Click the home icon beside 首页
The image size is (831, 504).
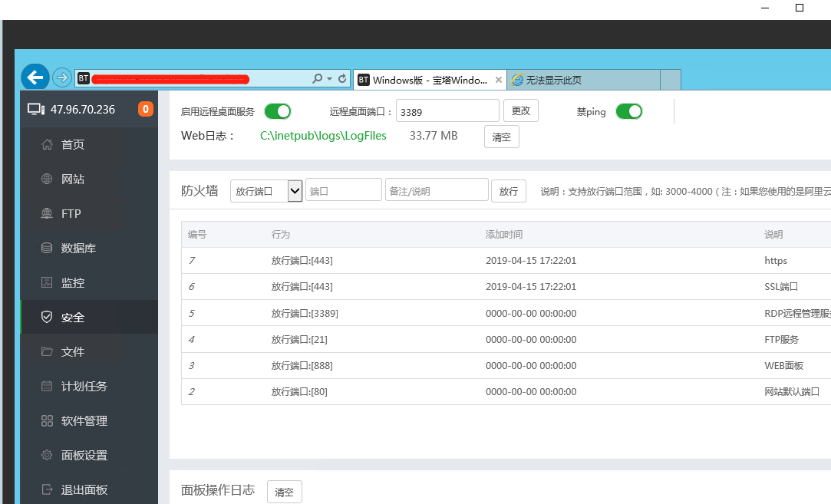click(x=47, y=144)
